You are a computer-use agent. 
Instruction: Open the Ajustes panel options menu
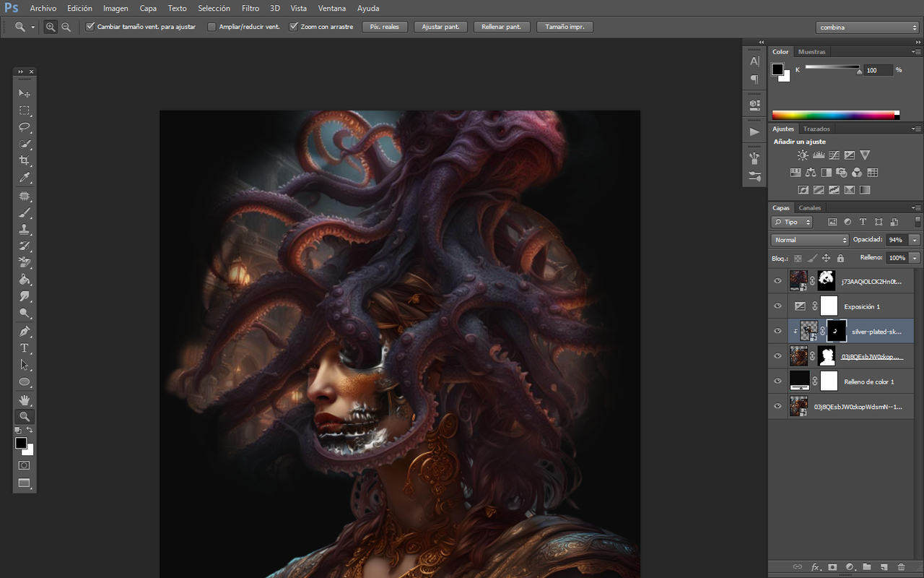click(916, 129)
